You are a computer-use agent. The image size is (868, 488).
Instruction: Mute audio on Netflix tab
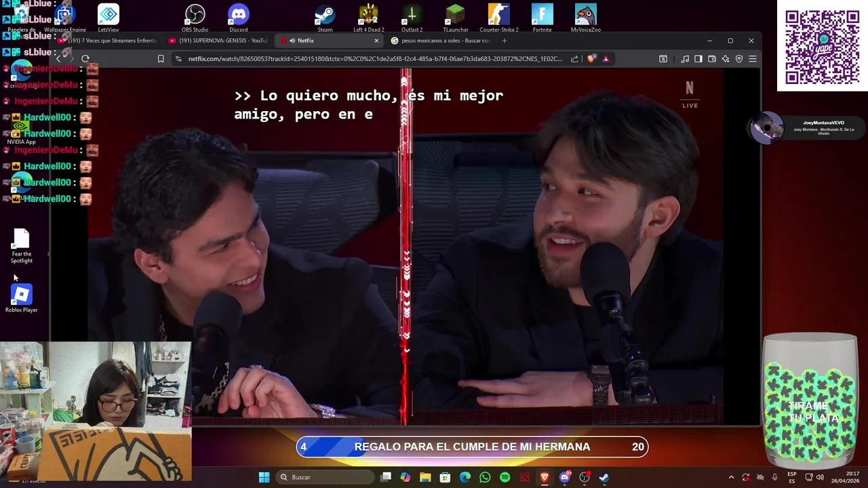292,41
